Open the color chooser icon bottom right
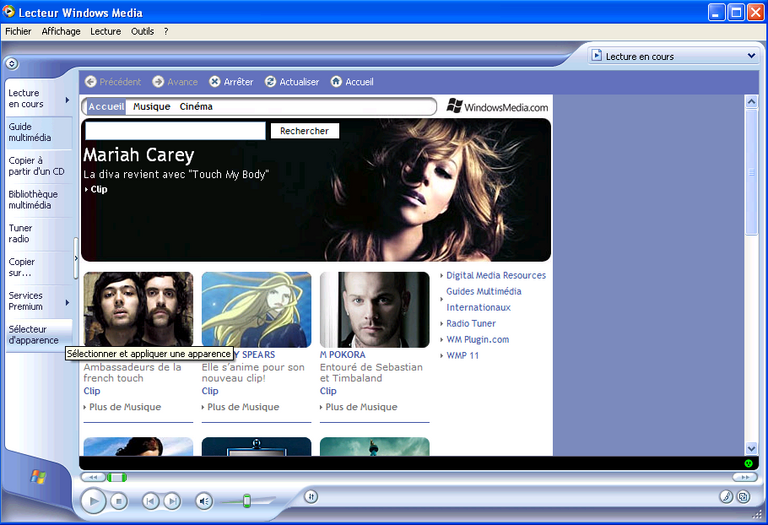The width and height of the screenshot is (768, 525). click(x=726, y=497)
